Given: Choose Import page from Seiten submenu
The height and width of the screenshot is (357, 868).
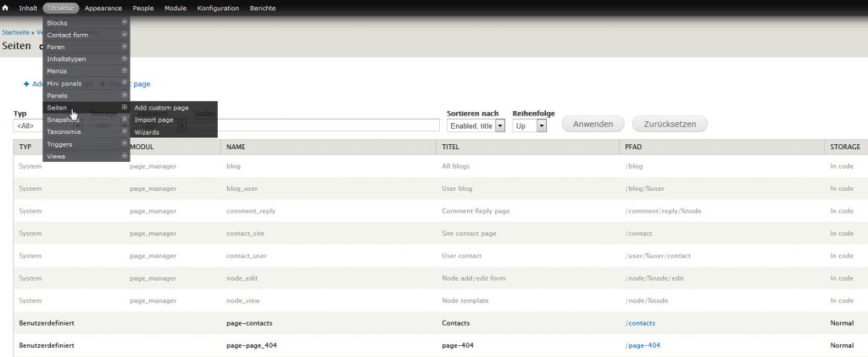Looking at the screenshot, I should pyautogui.click(x=154, y=120).
